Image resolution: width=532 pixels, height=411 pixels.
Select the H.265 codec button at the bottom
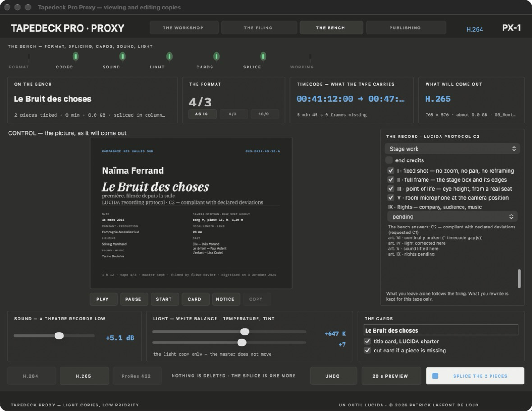[x=84, y=376]
